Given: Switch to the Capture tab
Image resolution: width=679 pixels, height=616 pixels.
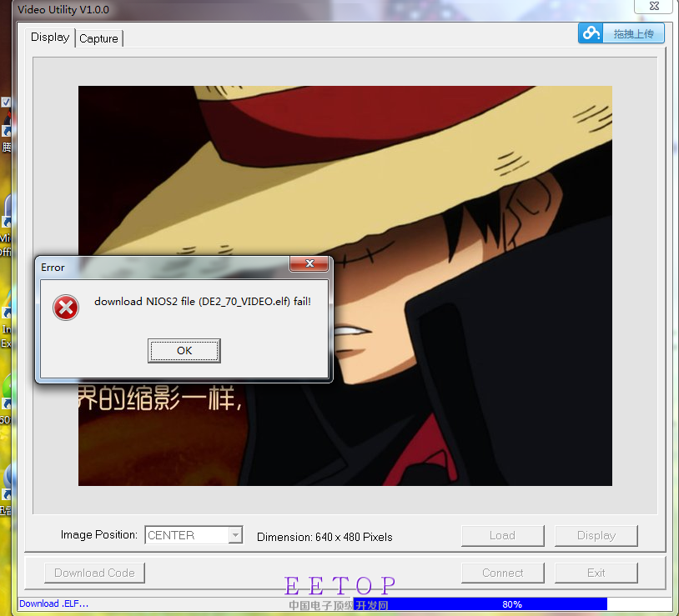Looking at the screenshot, I should tap(98, 38).
